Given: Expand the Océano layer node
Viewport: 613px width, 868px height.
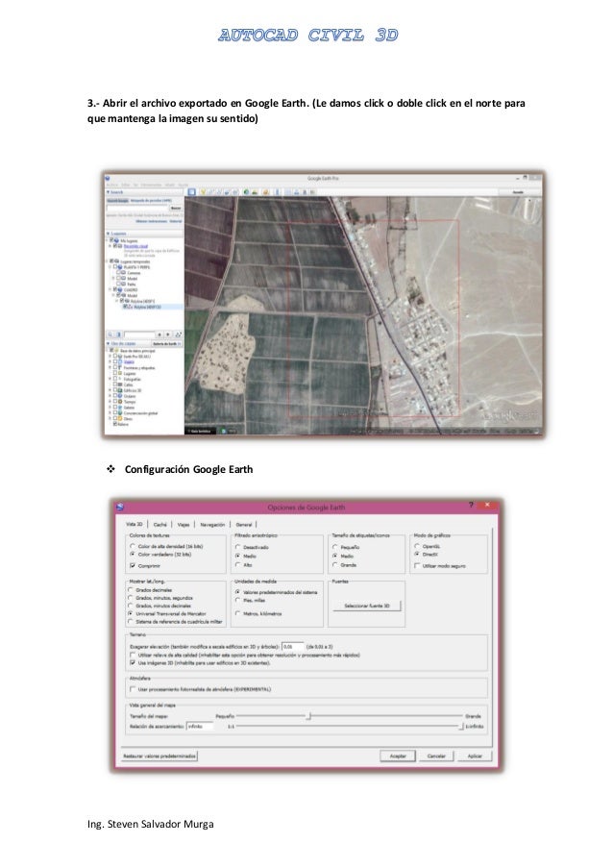Looking at the screenshot, I should pyautogui.click(x=110, y=396).
